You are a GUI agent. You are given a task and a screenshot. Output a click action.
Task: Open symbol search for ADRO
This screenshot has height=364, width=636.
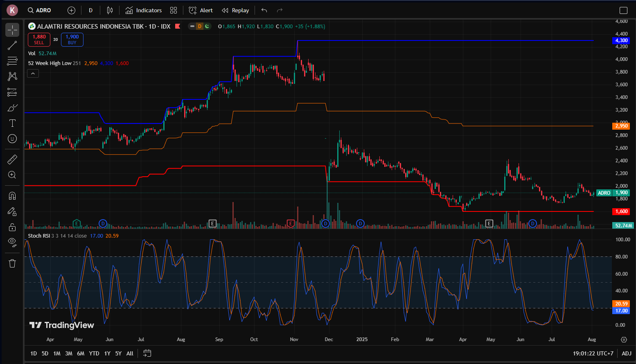(39, 10)
